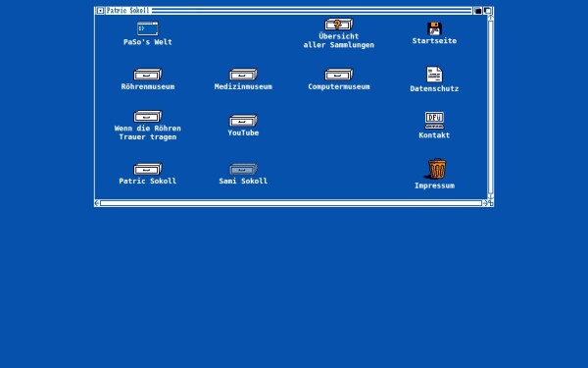Click the Kontakt DFÜ computer icon
The image size is (588, 368).
[434, 120]
